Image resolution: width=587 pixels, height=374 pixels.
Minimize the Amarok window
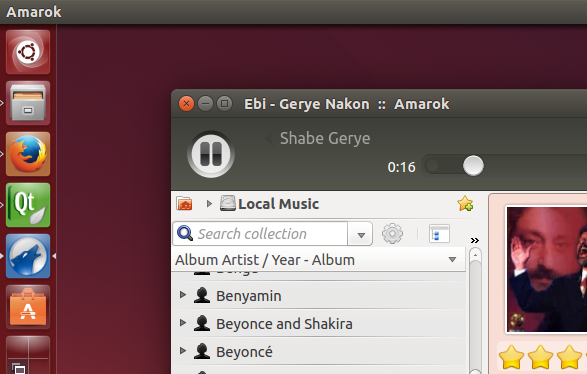tap(205, 103)
